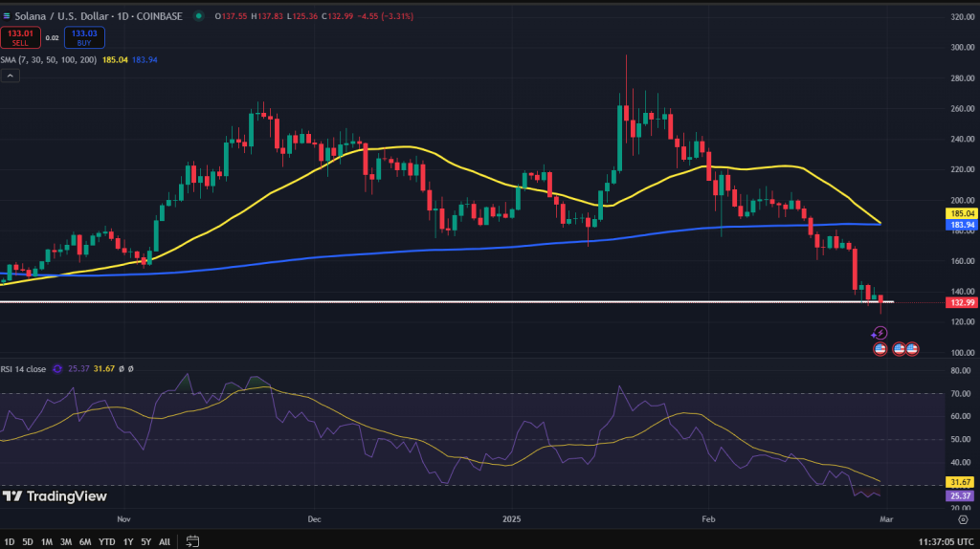
Task: Open the Solana / U.S. Dollar symbol title
Action: (x=99, y=16)
